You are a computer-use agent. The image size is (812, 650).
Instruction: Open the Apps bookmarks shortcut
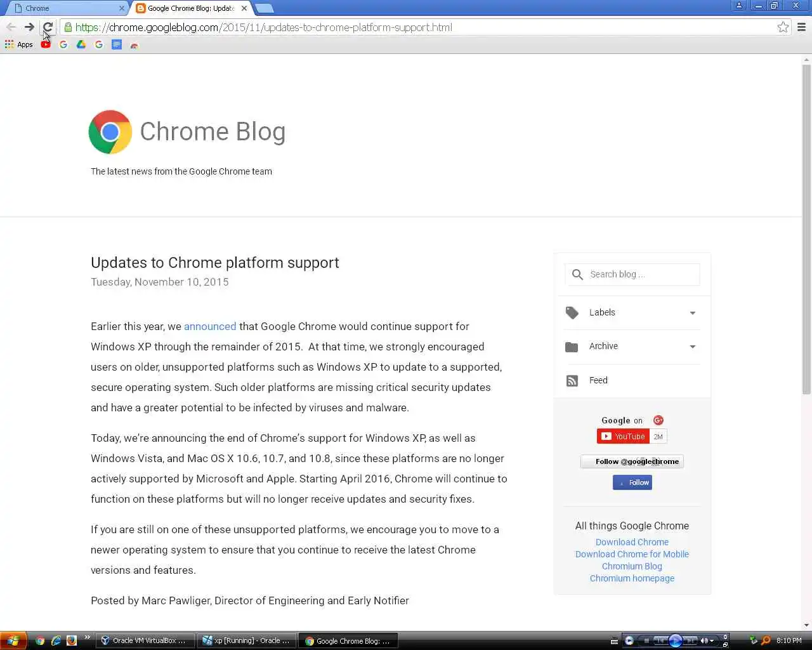click(x=19, y=44)
